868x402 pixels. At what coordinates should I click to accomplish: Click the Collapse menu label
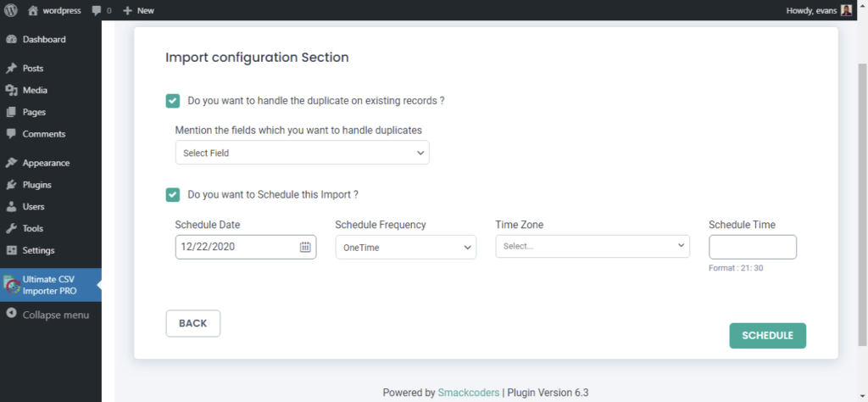click(x=55, y=315)
